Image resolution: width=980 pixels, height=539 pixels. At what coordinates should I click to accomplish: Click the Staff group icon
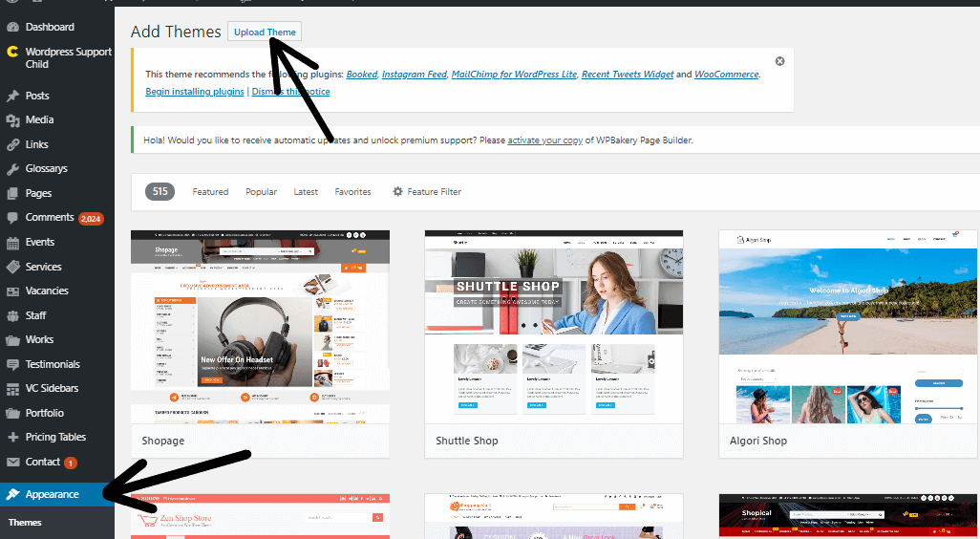click(12, 315)
